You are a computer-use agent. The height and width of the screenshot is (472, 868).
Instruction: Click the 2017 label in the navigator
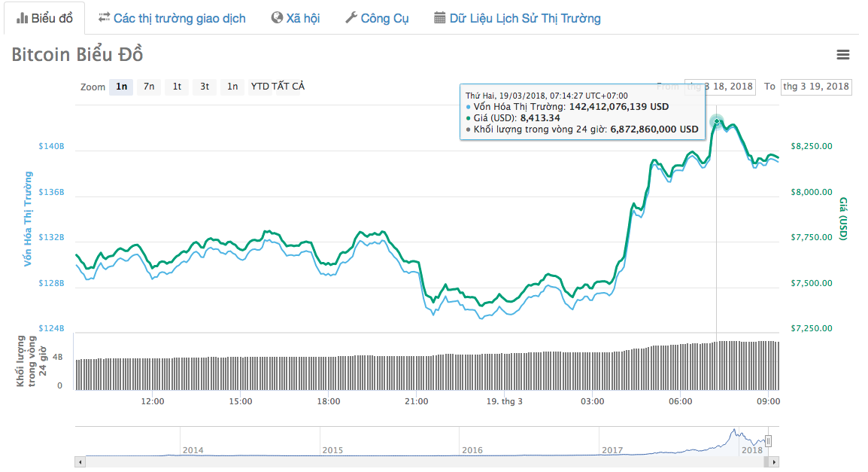pyautogui.click(x=612, y=450)
